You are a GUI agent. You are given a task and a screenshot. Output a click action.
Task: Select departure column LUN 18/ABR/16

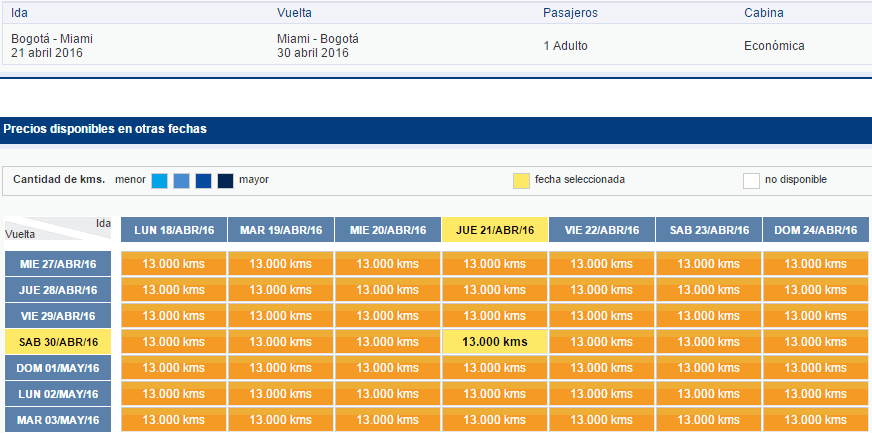tap(174, 230)
